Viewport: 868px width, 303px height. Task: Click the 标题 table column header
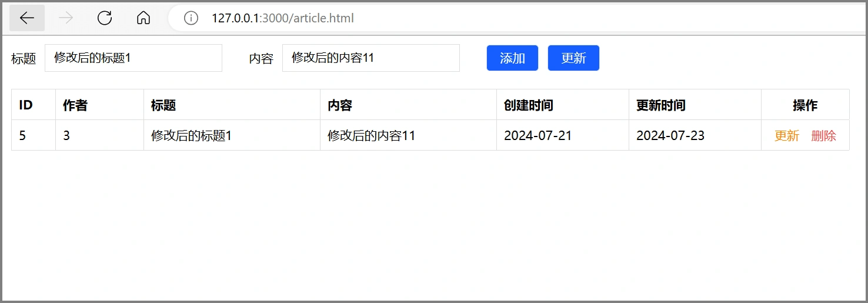coord(163,105)
